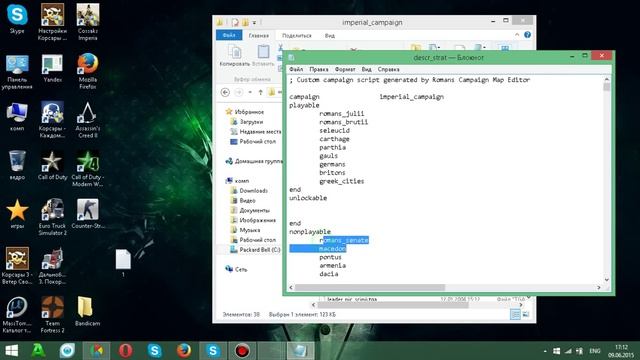Launch the Call of Duty desktop shortcut
Image resolution: width=640 pixels, height=360 pixels.
coord(52,165)
